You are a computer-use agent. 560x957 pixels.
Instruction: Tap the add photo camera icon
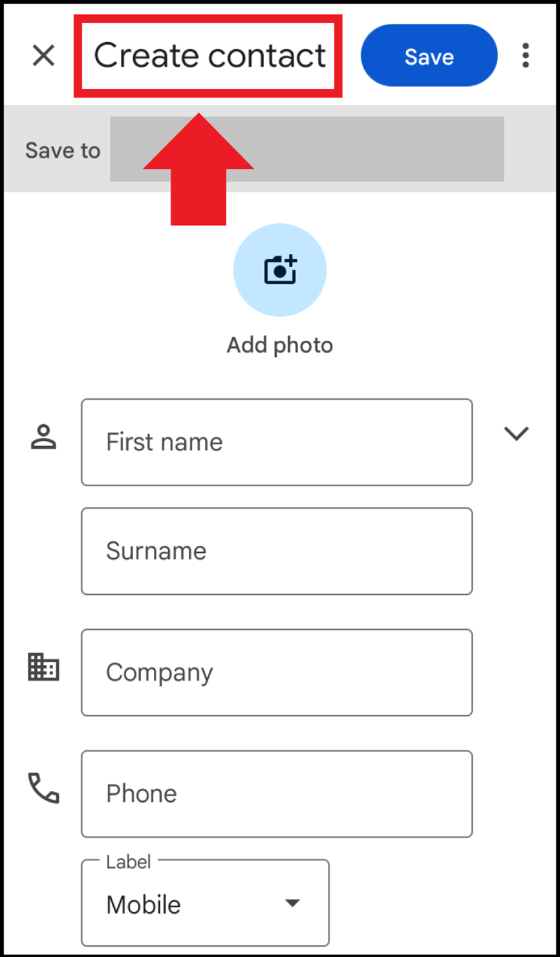280,270
